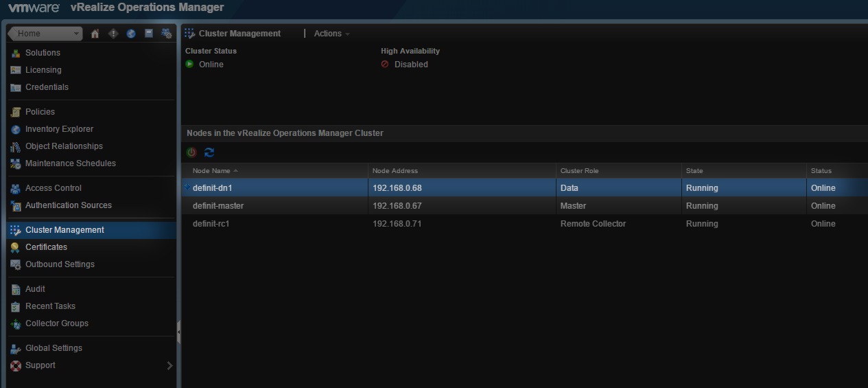Select the definit-master node row
The image size is (868, 388).
[525, 206]
